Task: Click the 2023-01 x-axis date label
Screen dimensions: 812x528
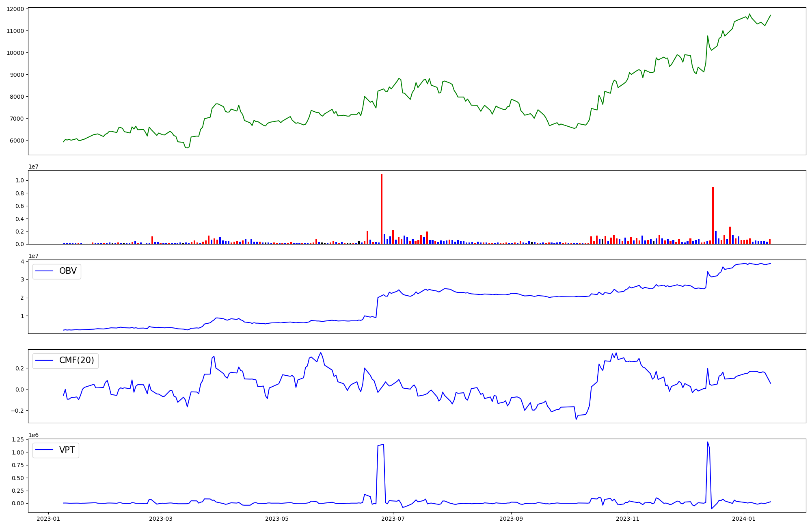Action: tap(49, 519)
